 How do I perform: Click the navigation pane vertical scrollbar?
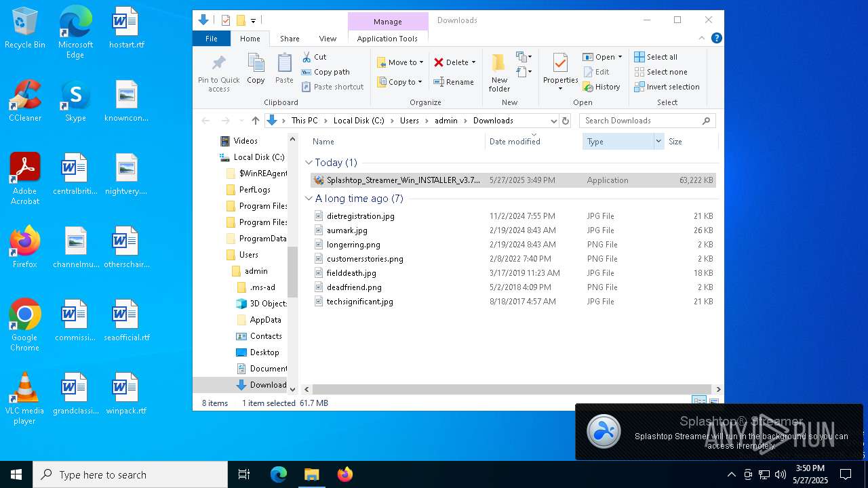(293, 271)
